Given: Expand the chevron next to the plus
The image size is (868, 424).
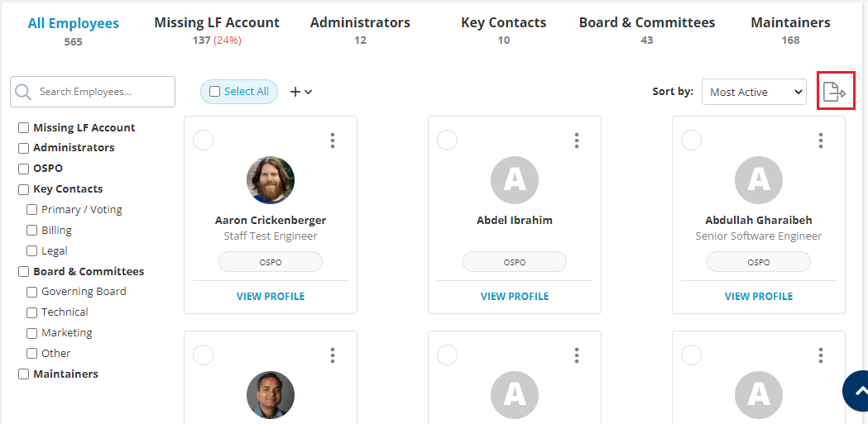Looking at the screenshot, I should click(309, 92).
